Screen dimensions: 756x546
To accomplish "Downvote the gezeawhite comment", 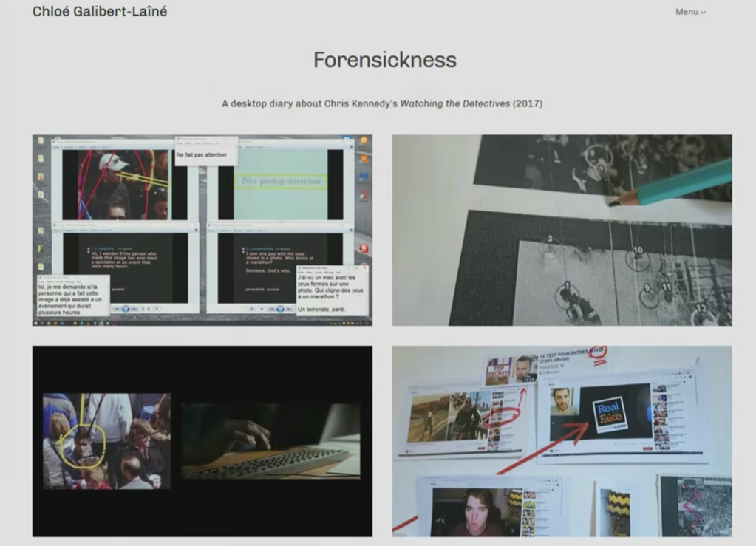I will pyautogui.click(x=243, y=252).
